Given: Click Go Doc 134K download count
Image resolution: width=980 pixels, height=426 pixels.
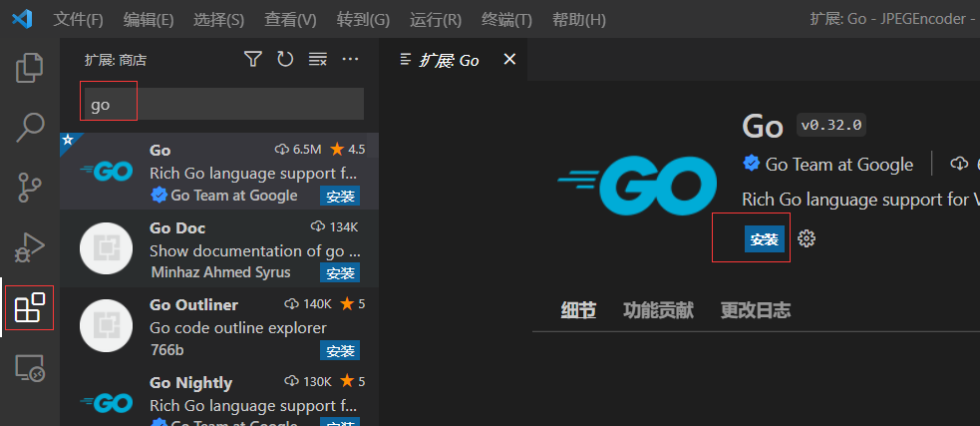Looking at the screenshot, I should point(334,226).
